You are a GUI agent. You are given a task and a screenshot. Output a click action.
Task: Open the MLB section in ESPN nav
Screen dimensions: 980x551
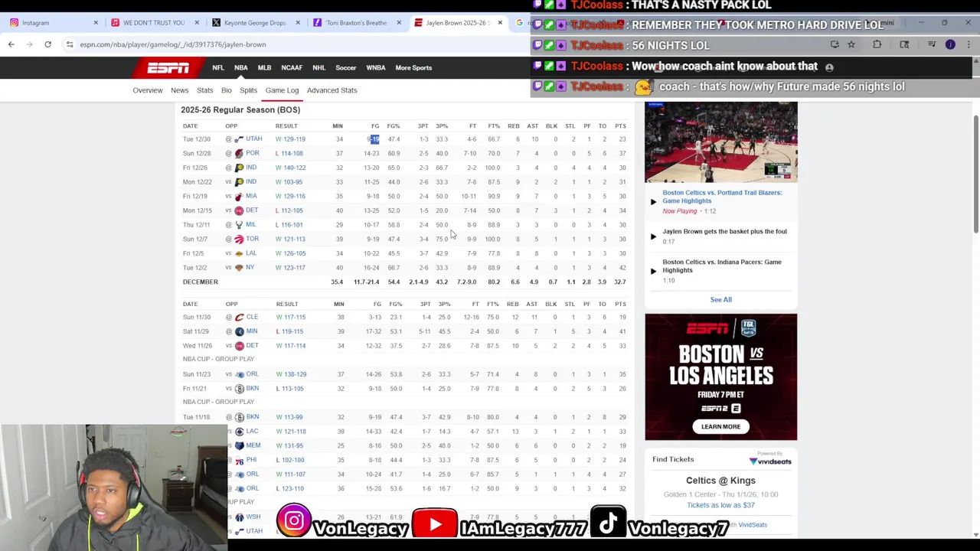click(264, 68)
